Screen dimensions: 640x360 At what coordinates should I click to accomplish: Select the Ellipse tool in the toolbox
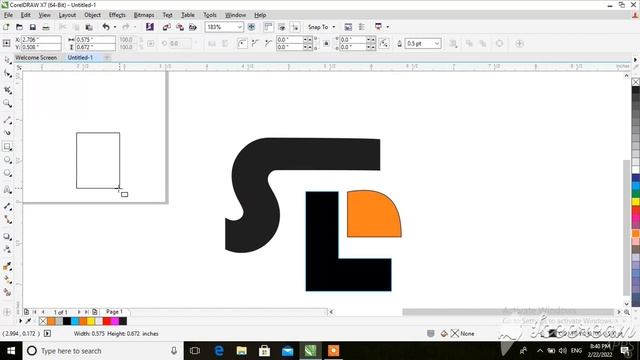[7, 160]
